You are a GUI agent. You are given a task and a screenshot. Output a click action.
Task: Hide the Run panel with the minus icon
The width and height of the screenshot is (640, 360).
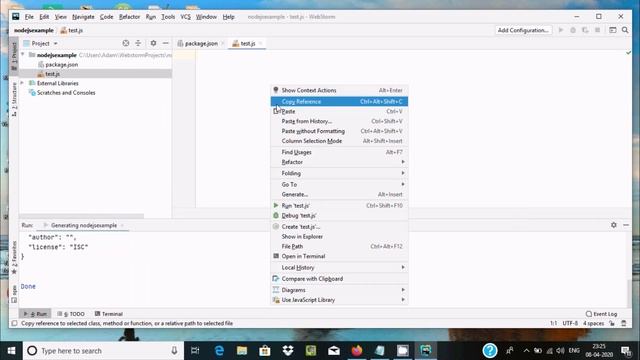coord(626,225)
